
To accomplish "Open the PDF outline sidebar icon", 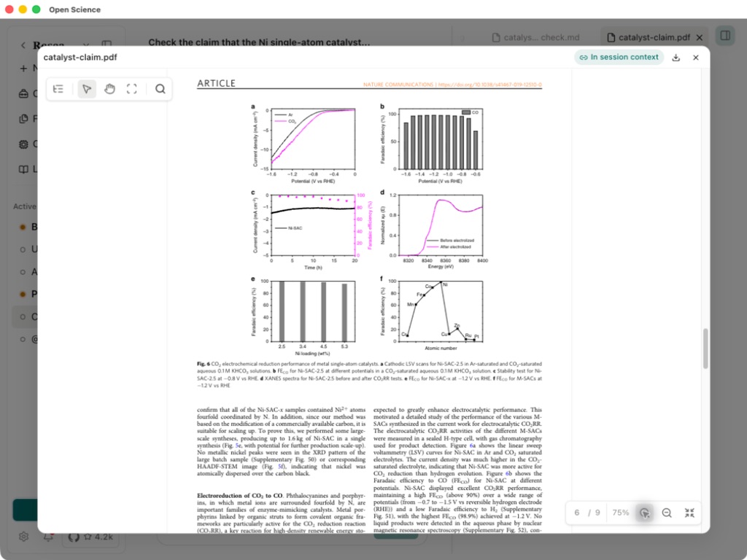I will [58, 89].
